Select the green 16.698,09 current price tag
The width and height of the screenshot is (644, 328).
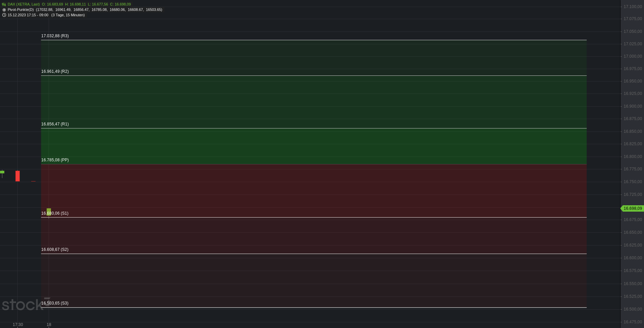pyautogui.click(x=632, y=209)
